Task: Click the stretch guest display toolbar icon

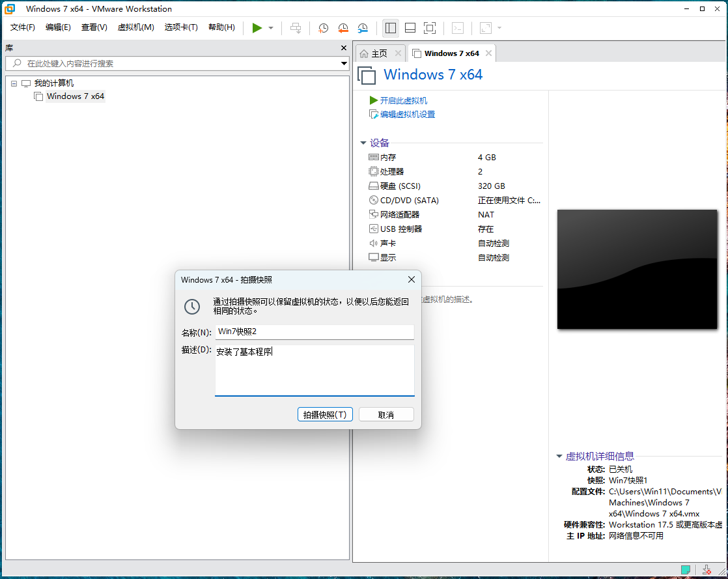Action: [x=486, y=28]
